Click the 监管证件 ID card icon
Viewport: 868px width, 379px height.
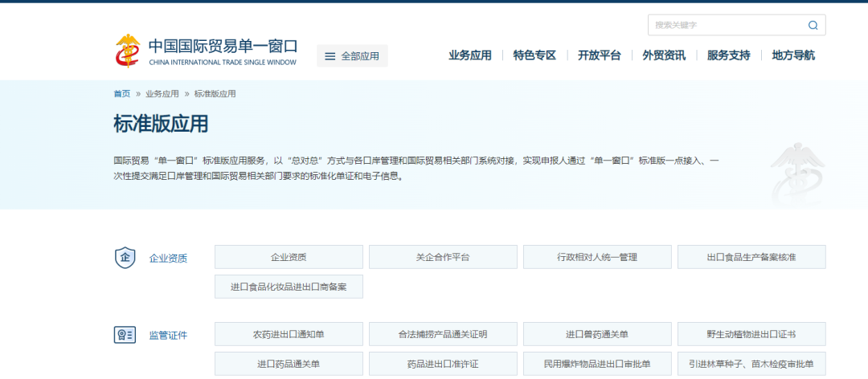[125, 335]
